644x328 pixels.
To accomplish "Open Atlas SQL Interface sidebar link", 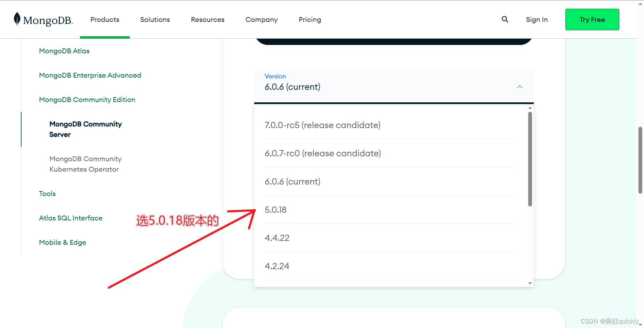I will 71,218.
